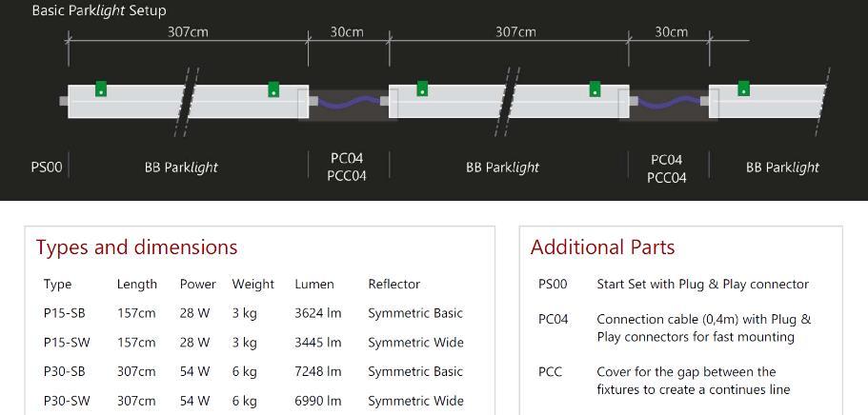This screenshot has height=415, width=868.
Task: Click the "6 kg" weight in P30-SW row
Action: tap(244, 401)
